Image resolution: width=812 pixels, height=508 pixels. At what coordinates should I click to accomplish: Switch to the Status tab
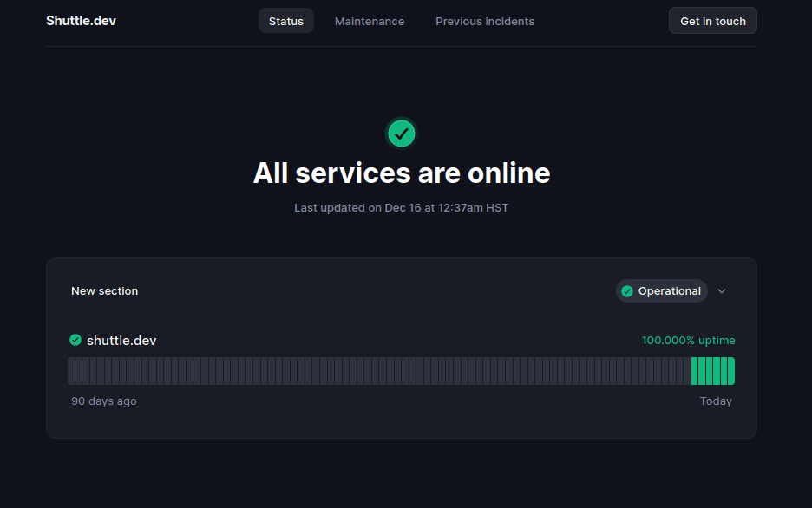(x=285, y=21)
